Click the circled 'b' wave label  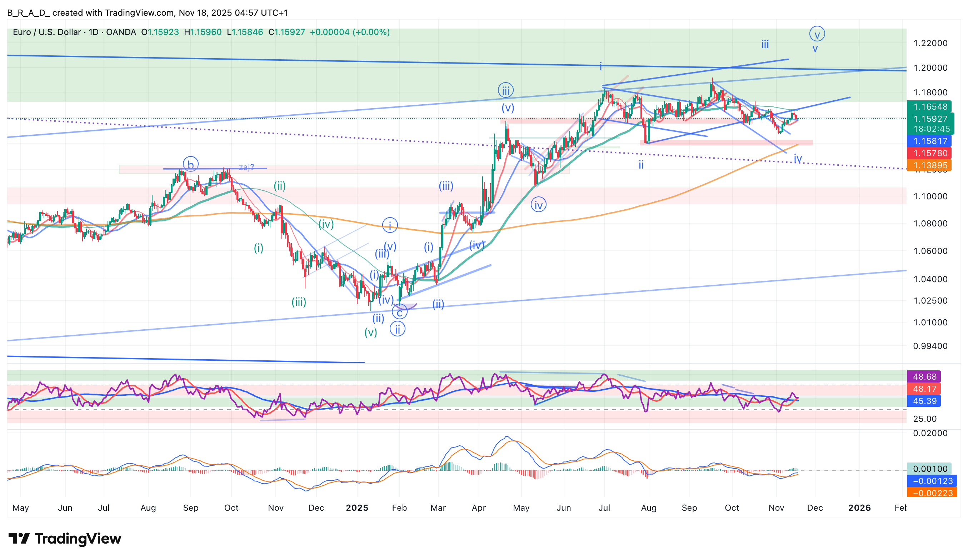(x=190, y=164)
